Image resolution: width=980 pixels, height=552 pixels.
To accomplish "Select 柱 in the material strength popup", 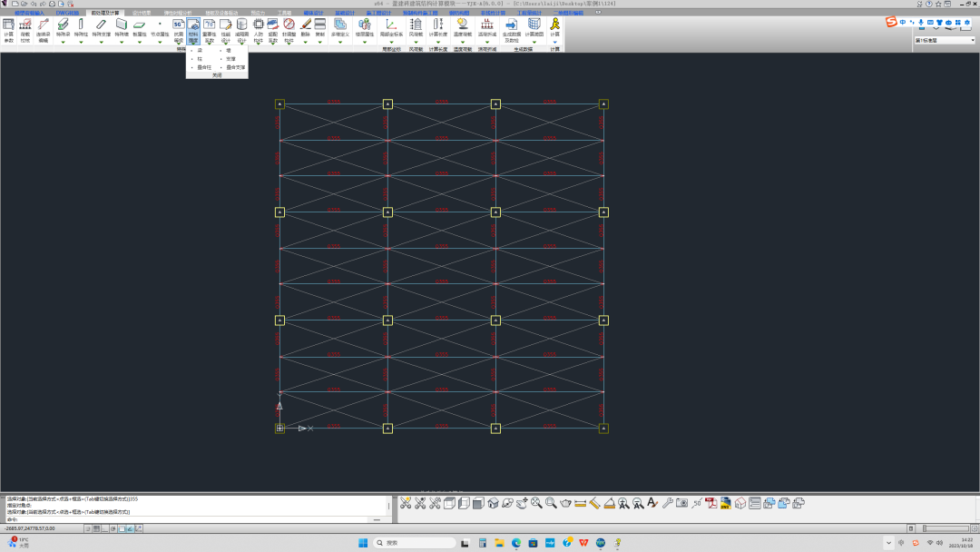I will point(200,59).
